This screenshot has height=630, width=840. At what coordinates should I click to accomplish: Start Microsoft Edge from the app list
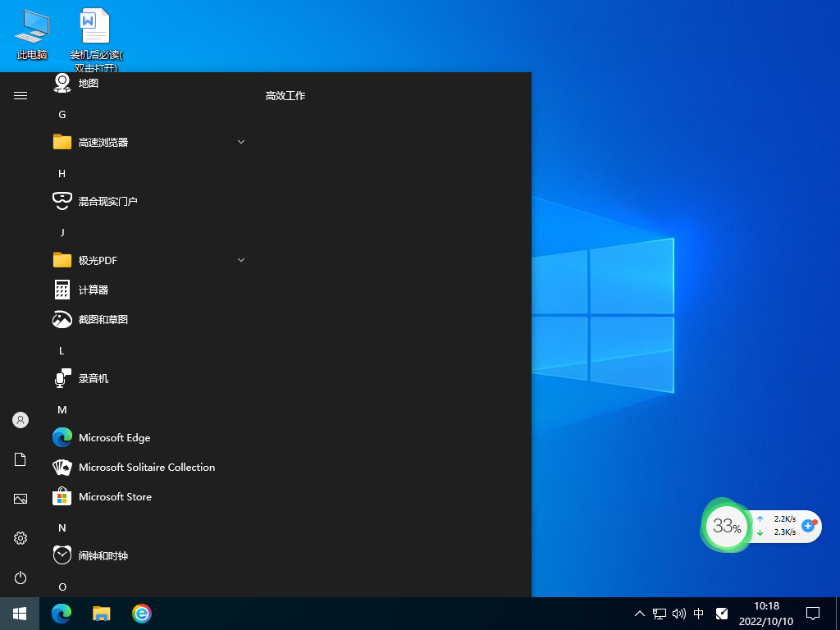click(115, 437)
